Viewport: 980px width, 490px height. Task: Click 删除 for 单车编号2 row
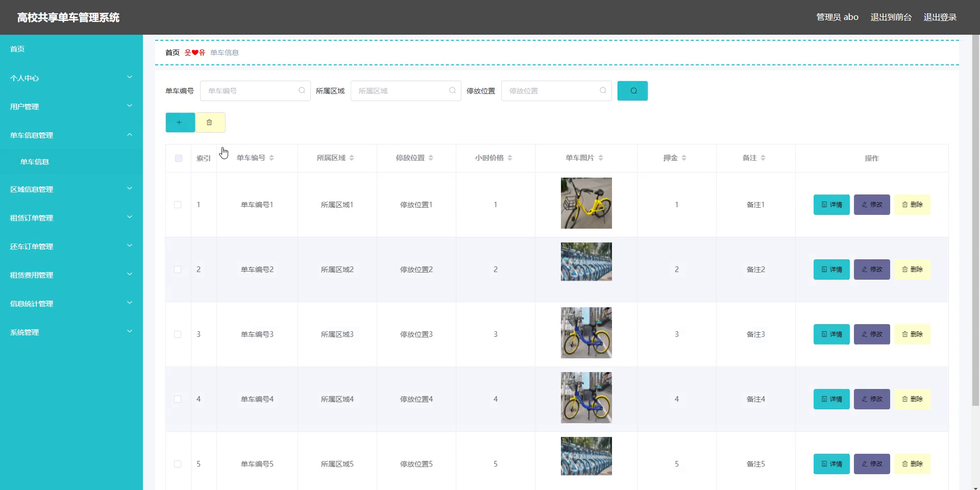(x=912, y=269)
